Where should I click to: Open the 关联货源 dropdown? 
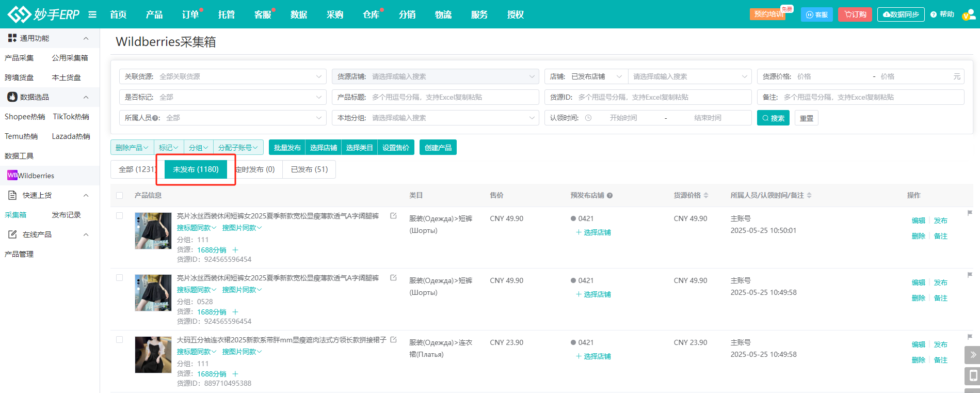coord(222,76)
